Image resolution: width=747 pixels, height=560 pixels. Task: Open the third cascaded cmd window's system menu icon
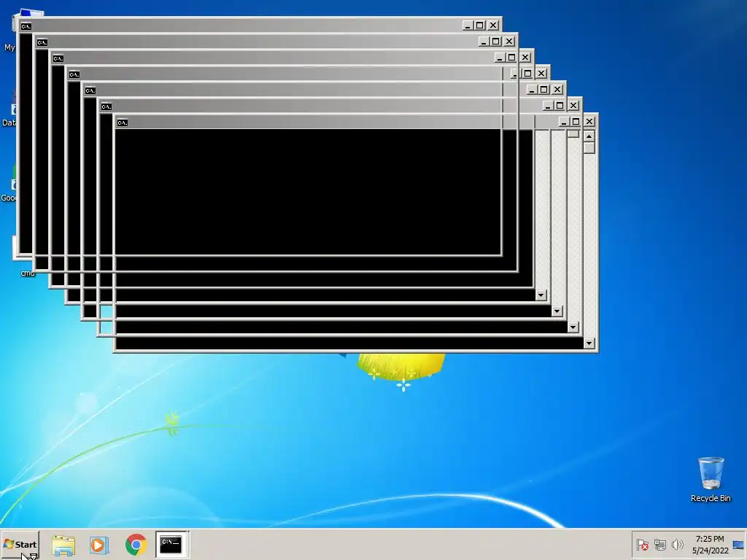tap(58, 58)
